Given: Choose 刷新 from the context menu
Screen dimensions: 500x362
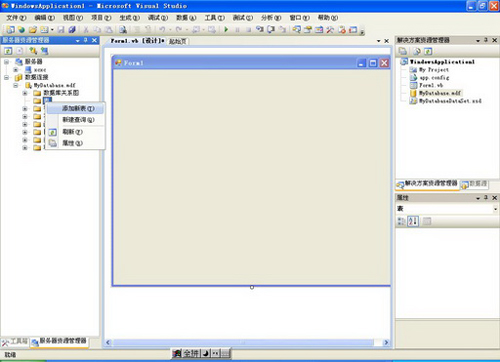Looking at the screenshot, I should click(75, 132).
